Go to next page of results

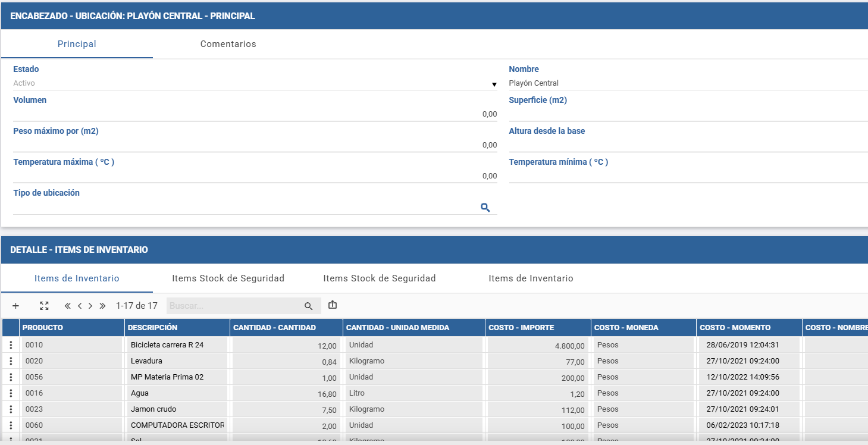90,306
